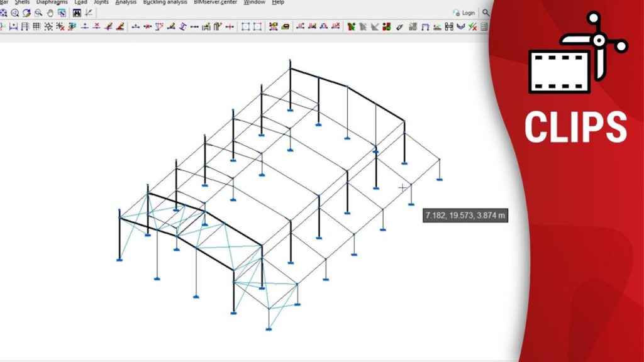The image size is (644, 362).
Task: Open the BIMserver.center menu
Action: [215, 3]
